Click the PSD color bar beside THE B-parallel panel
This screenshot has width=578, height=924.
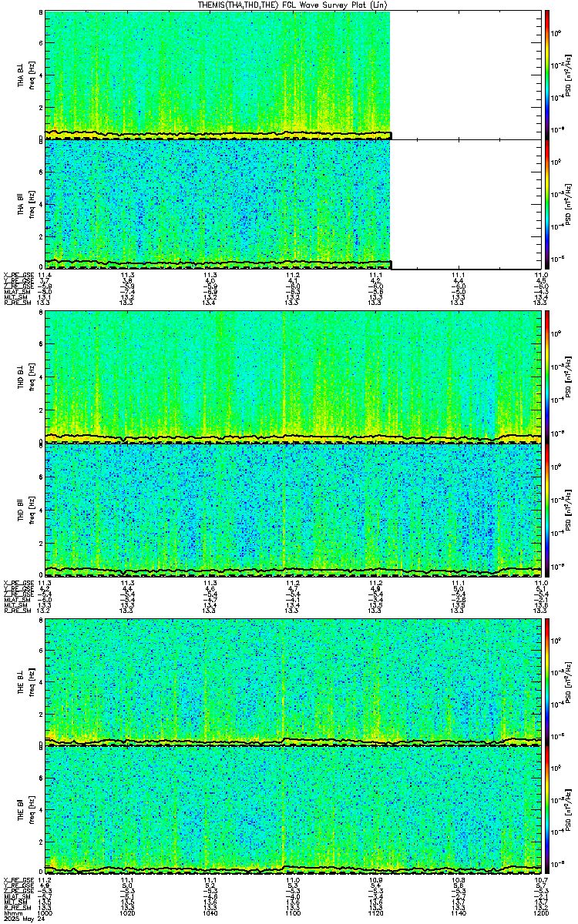pos(547,811)
